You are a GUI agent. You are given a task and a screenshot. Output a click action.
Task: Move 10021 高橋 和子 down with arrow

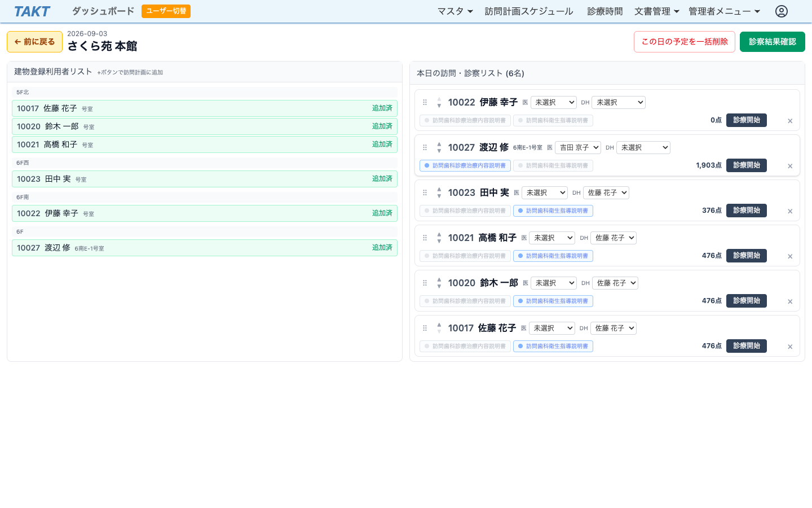click(x=439, y=242)
